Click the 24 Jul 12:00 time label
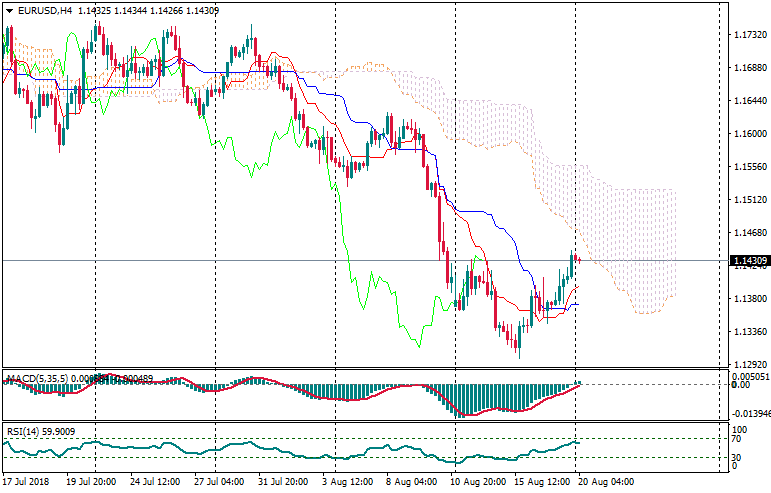 (x=154, y=482)
